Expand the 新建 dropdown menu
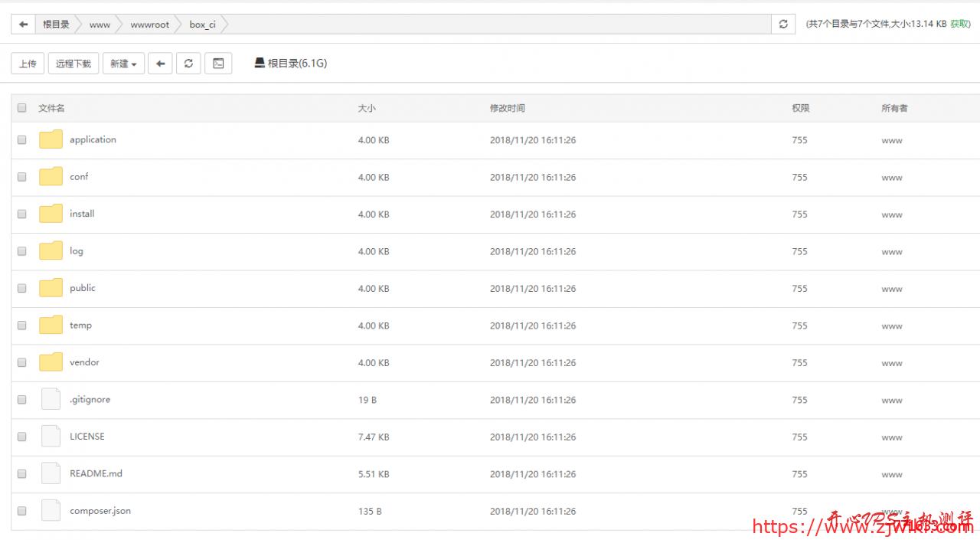This screenshot has width=980, height=540. 123,64
